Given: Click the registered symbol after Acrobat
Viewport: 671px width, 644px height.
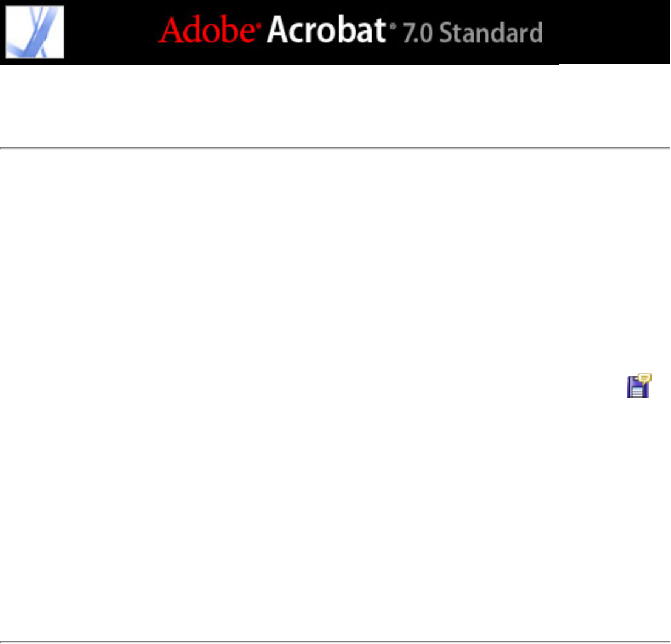Looking at the screenshot, I should pyautogui.click(x=393, y=27).
